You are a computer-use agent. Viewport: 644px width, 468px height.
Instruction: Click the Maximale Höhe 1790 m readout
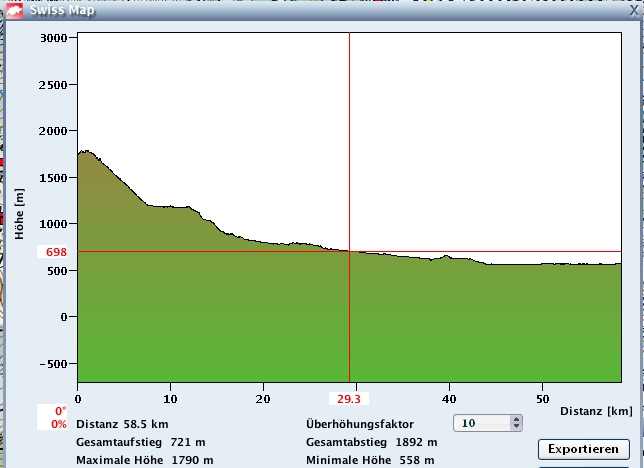pyautogui.click(x=144, y=460)
